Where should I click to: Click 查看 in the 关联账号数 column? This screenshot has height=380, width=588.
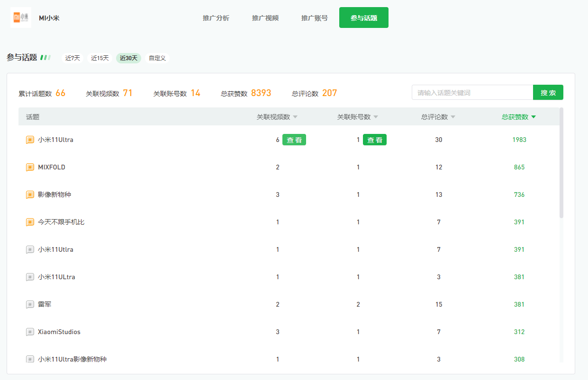[375, 140]
